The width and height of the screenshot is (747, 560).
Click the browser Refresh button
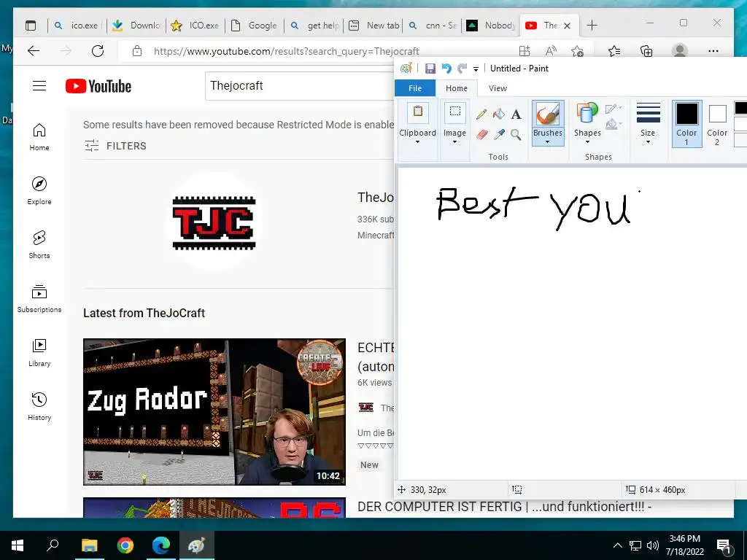[x=98, y=51]
